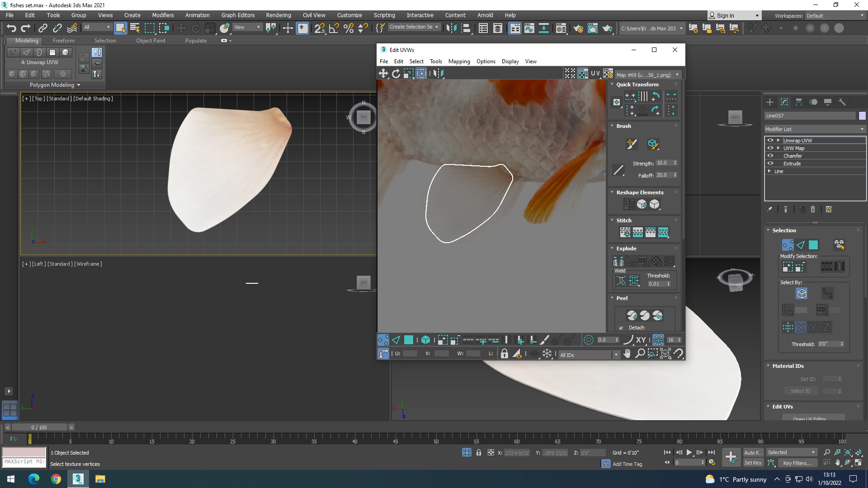Open the Hierarchy tab in command panel
The height and width of the screenshot is (488, 868).
tap(799, 102)
